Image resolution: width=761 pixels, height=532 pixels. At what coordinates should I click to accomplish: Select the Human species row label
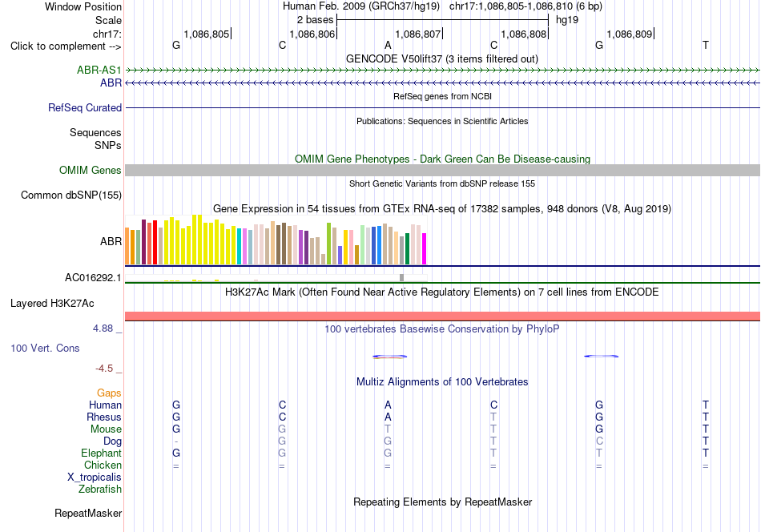pos(105,405)
